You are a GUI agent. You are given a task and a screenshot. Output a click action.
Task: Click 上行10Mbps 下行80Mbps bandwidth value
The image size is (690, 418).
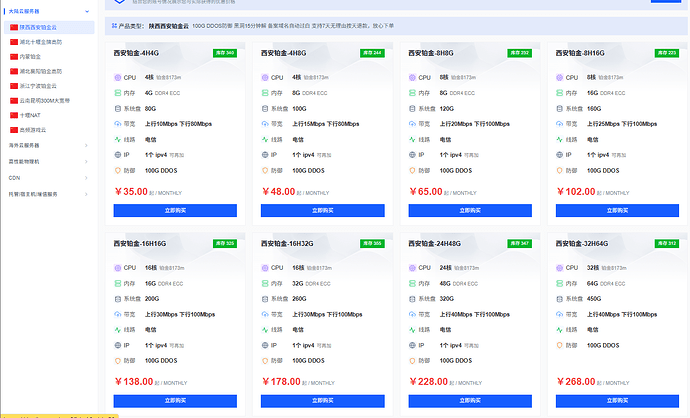(x=178, y=124)
